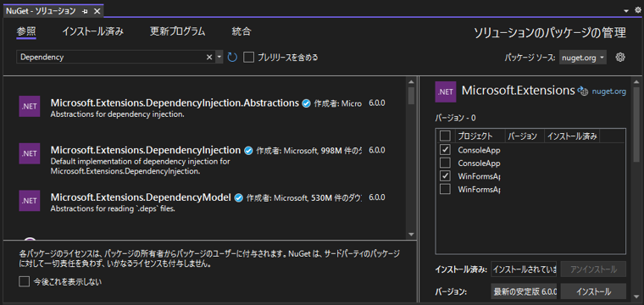The width and height of the screenshot is (644, 305).
Task: Open package source settings gear
Action: (620, 58)
